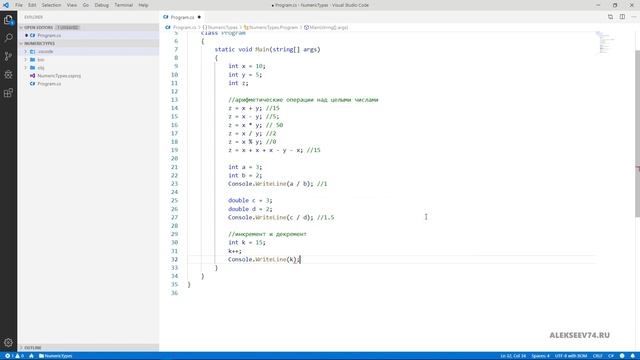
Task: Open the Edit menu
Action: coord(32,5)
